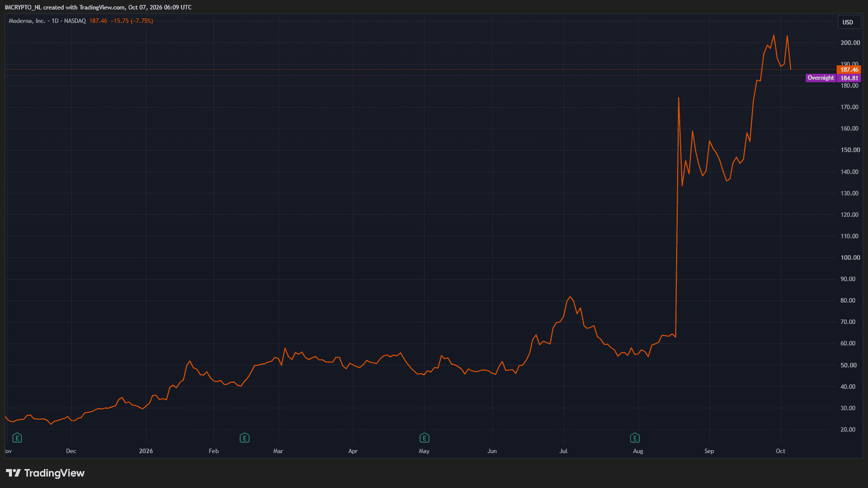Click the 2026 year label on the time axis

[146, 451]
